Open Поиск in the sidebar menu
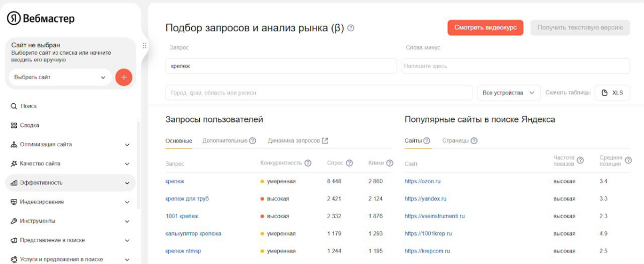The height and width of the screenshot is (264, 644). [x=29, y=106]
